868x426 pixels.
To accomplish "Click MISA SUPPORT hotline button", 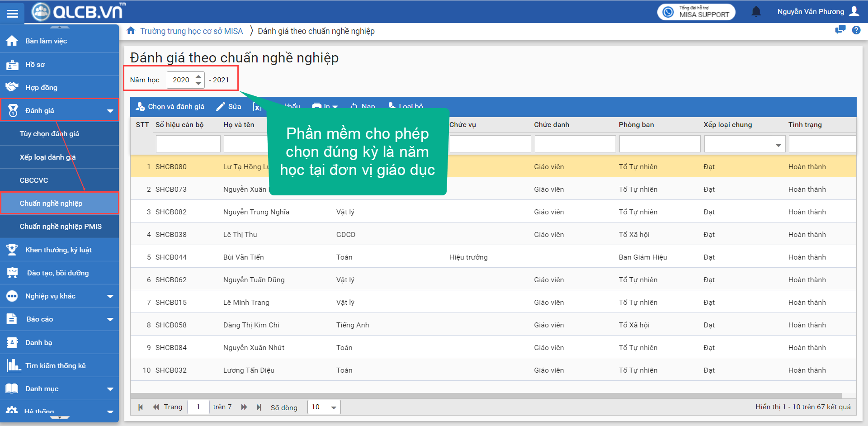I will (696, 12).
